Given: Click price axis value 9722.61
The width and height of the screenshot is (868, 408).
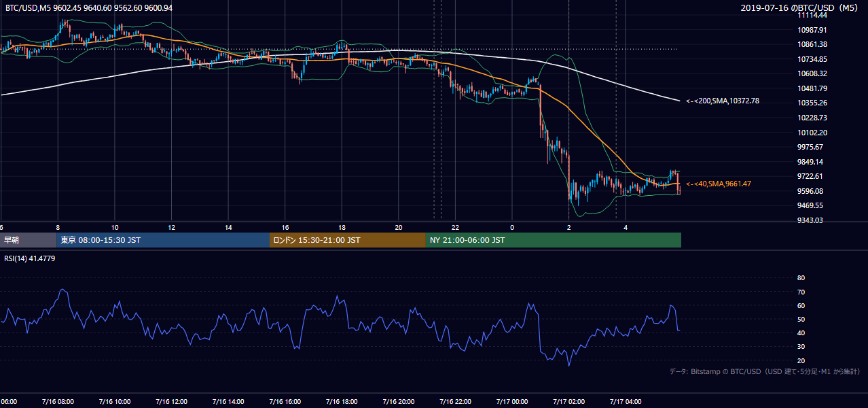Looking at the screenshot, I should [x=810, y=176].
